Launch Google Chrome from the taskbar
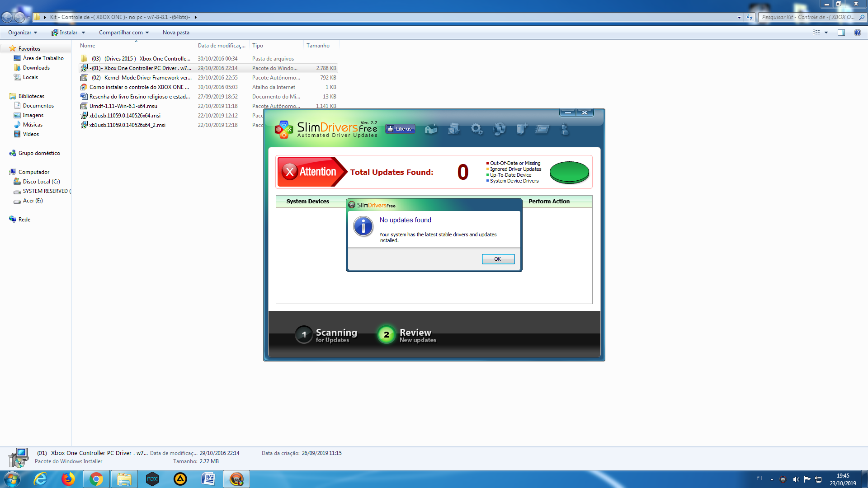 (x=96, y=479)
